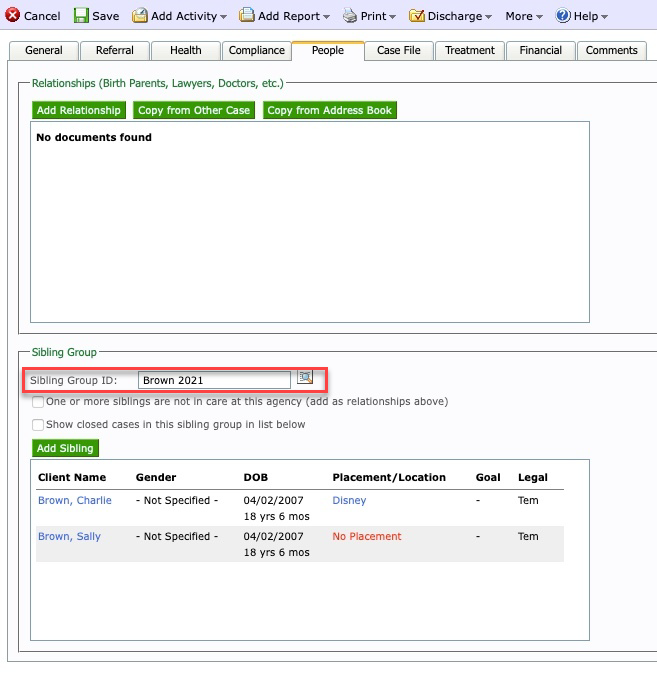
Task: Go to the Case File tab
Action: coord(399,51)
